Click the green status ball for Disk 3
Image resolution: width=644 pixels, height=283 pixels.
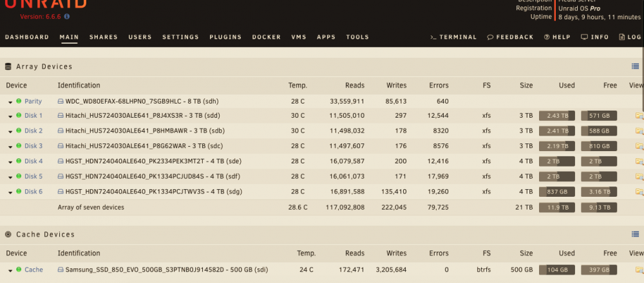19,145
